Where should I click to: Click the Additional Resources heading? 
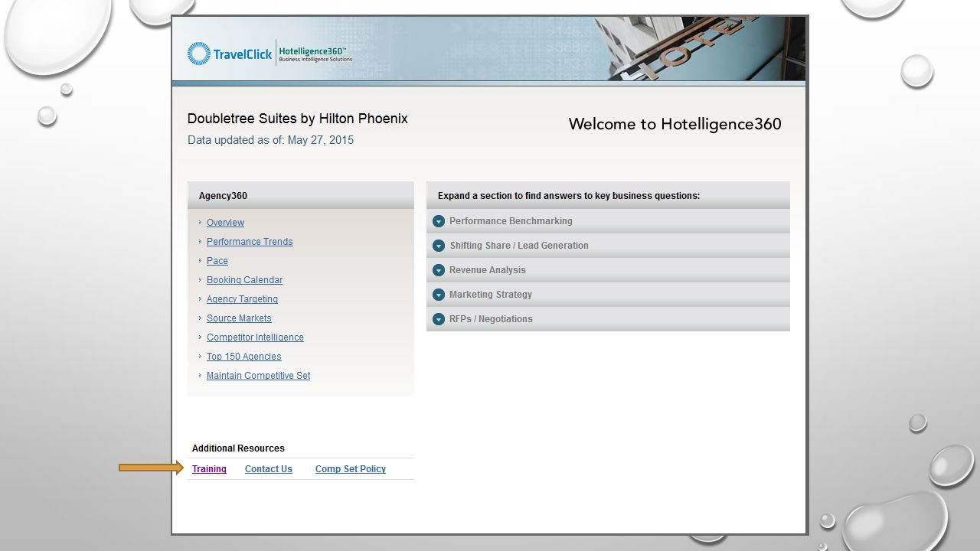click(238, 448)
